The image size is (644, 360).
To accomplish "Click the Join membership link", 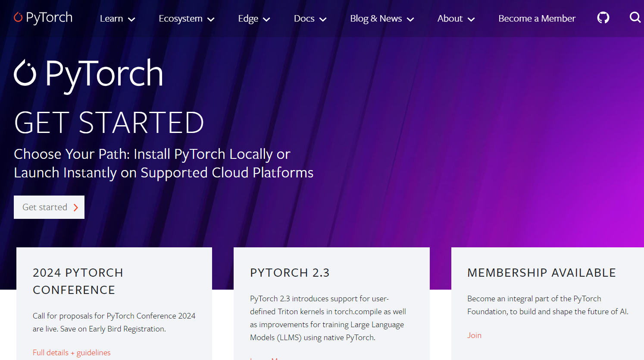I will point(474,335).
